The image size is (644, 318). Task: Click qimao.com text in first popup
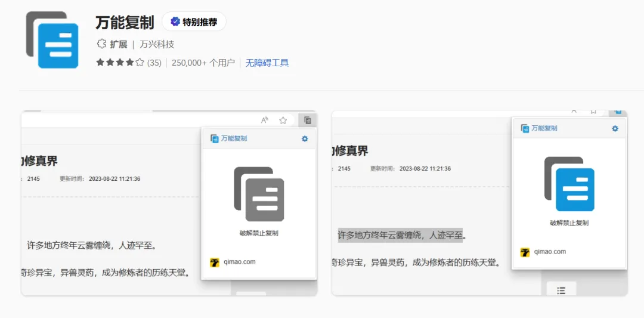(240, 262)
